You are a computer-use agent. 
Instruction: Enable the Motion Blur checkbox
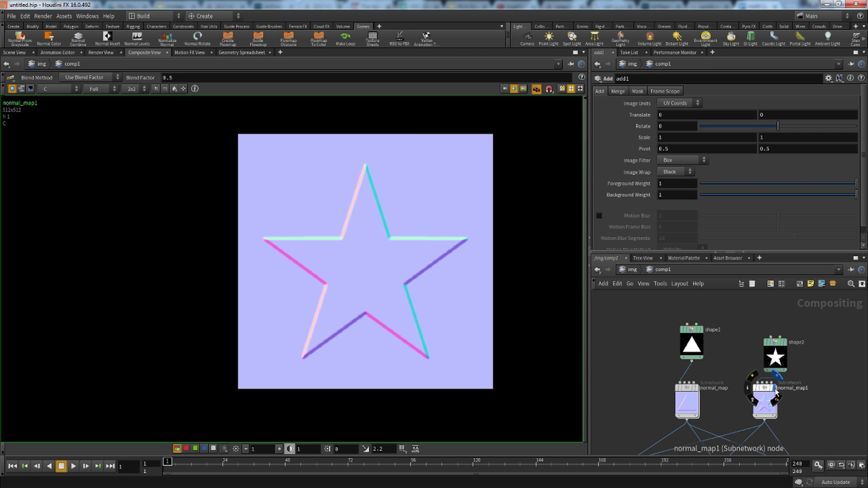(599, 215)
